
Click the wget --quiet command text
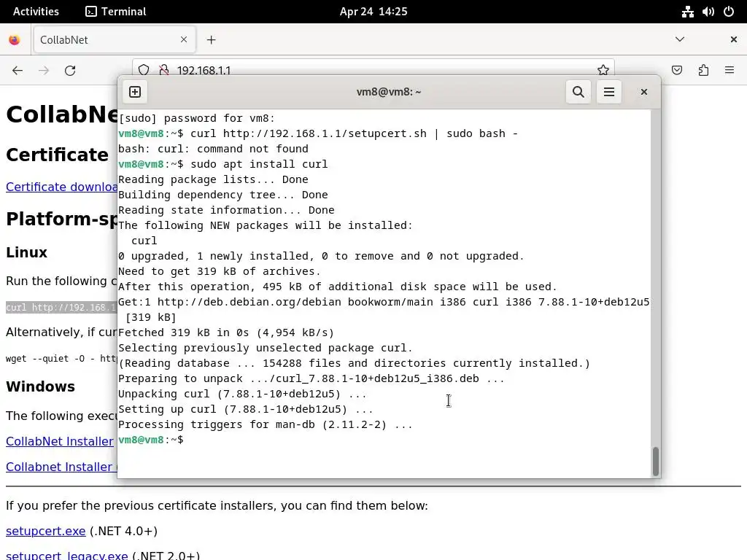click(61, 359)
